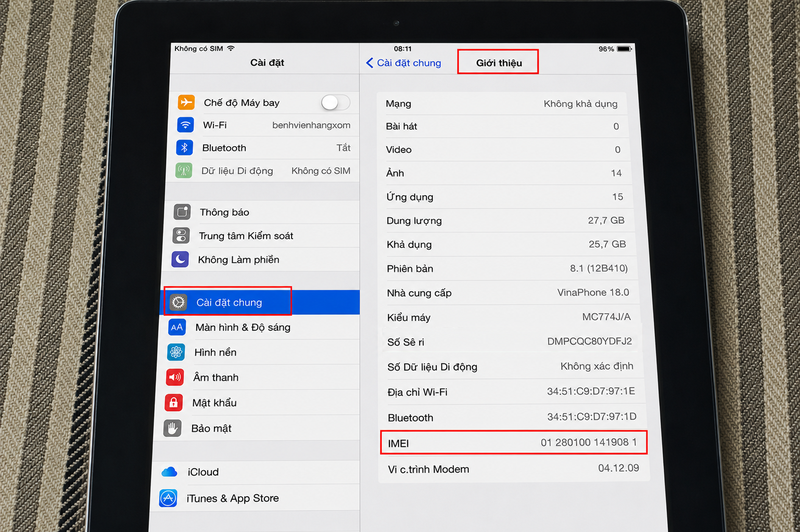Tap the Hình nền wallpaper icon
Screen dimensions: 800x532
[x=176, y=352]
